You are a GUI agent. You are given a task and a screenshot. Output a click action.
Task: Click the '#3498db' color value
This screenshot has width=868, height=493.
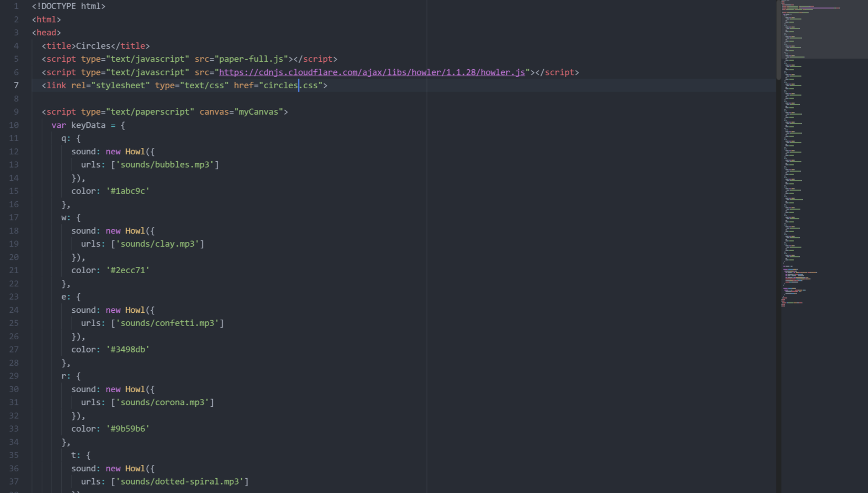(128, 350)
